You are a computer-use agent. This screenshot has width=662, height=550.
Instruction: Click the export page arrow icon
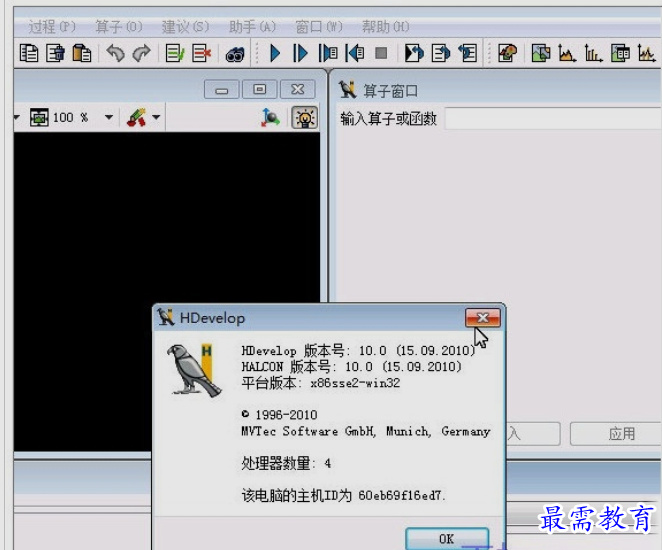[x=441, y=54]
